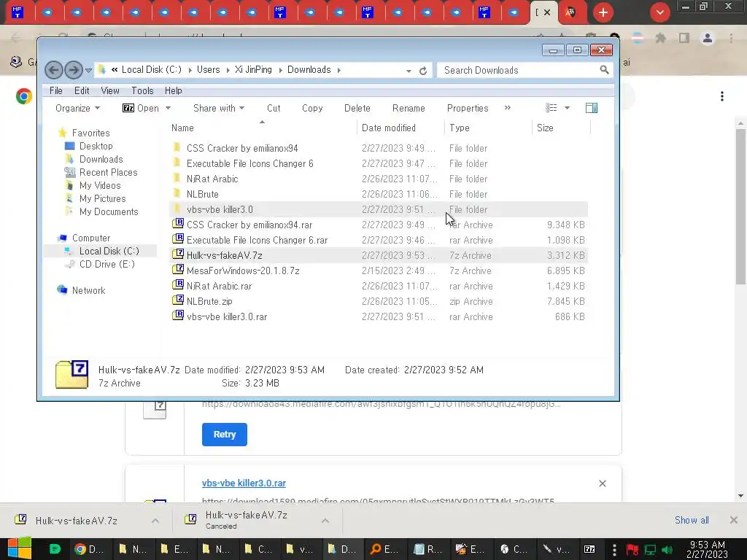Open the Help menu

point(174,90)
